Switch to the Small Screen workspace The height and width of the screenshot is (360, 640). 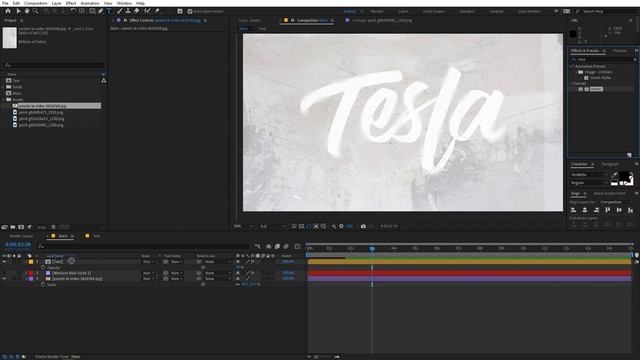(x=433, y=11)
